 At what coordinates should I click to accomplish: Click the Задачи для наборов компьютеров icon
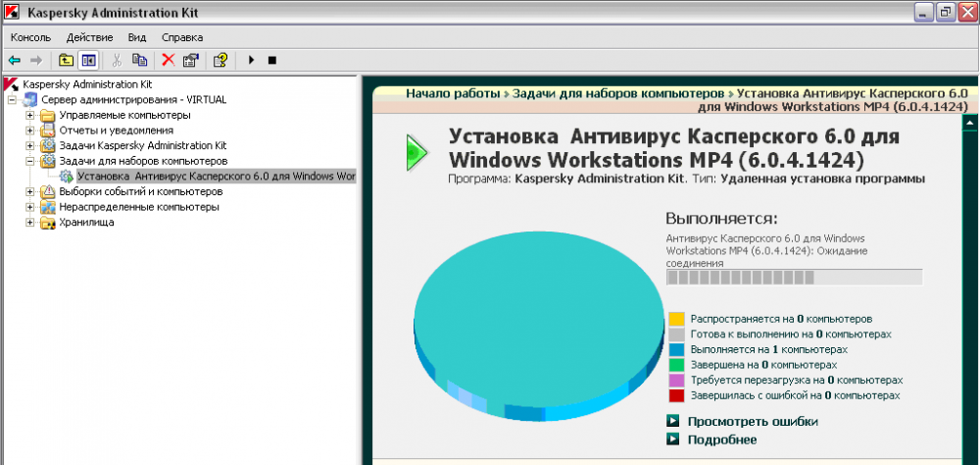tap(47, 161)
